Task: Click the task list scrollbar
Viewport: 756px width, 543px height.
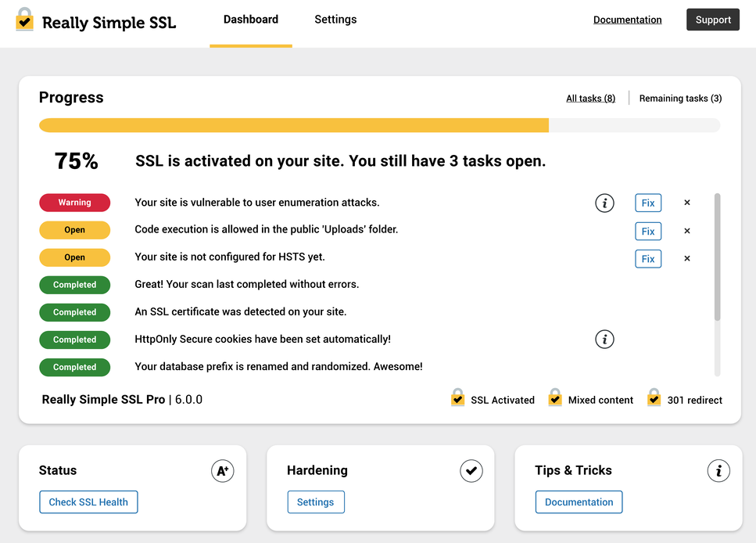Action: pos(718,258)
